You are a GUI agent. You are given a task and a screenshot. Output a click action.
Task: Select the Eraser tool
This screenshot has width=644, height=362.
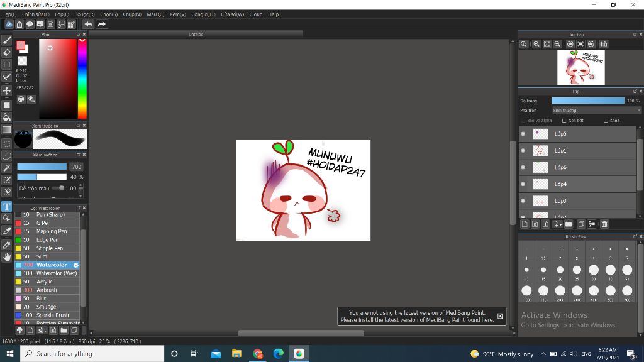(6, 53)
